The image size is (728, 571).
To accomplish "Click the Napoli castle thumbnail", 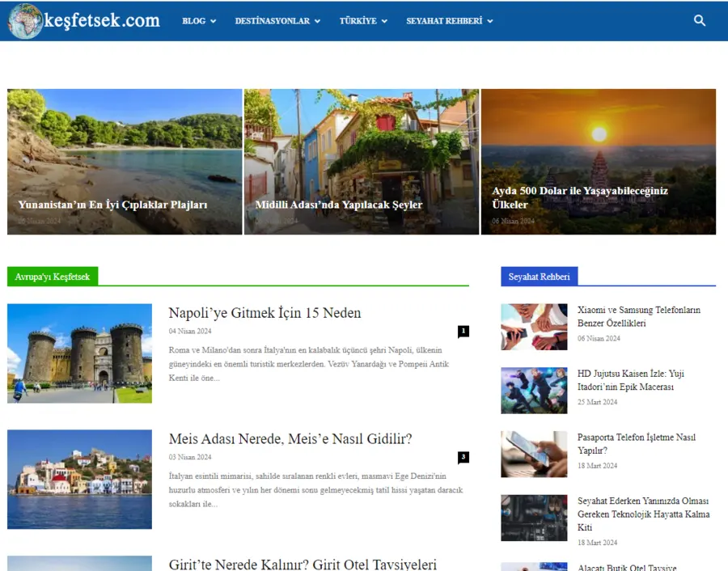I will (x=79, y=353).
